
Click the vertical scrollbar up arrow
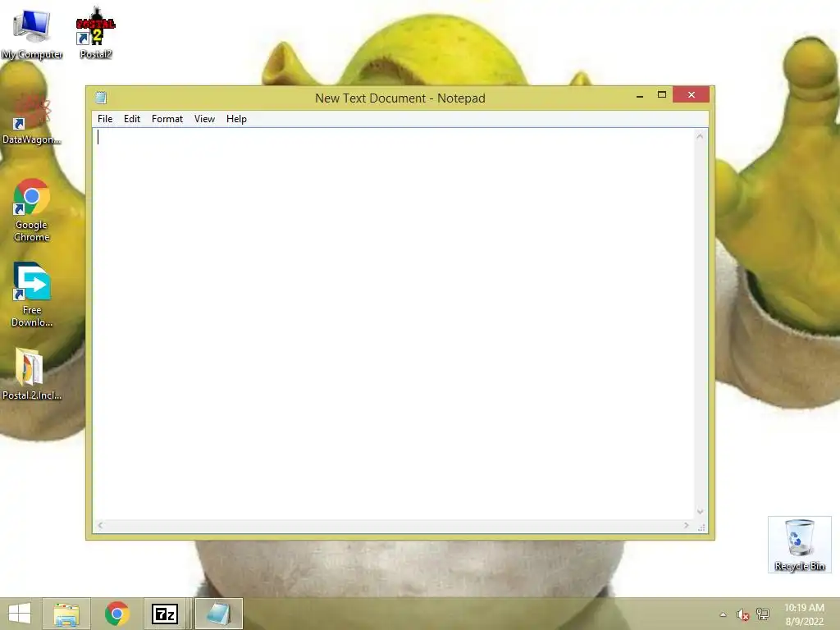[701, 137]
